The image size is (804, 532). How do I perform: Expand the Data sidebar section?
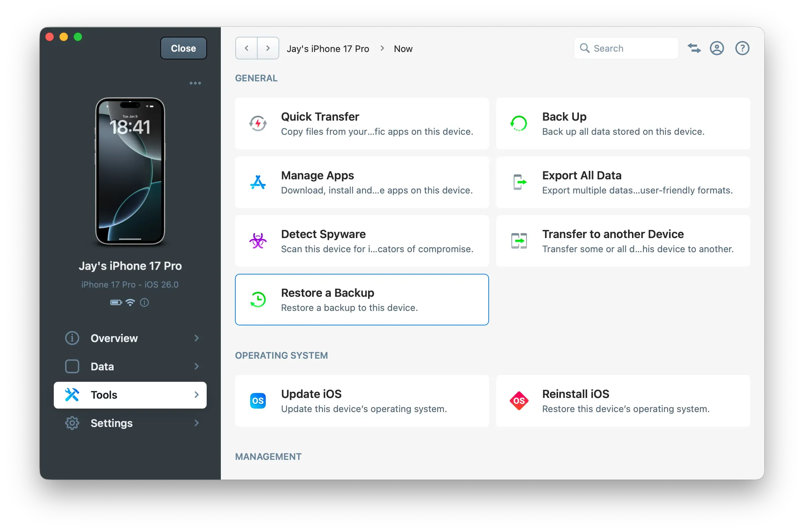pos(130,366)
